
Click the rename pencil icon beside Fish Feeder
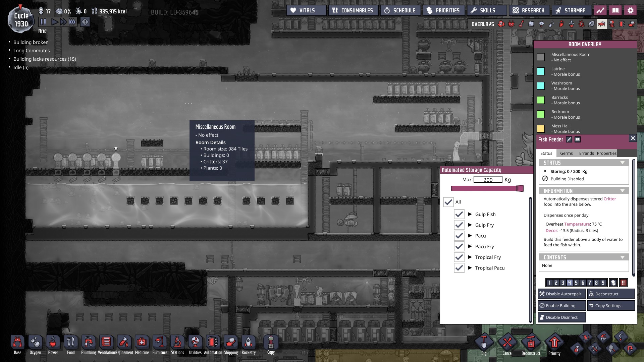click(x=569, y=140)
